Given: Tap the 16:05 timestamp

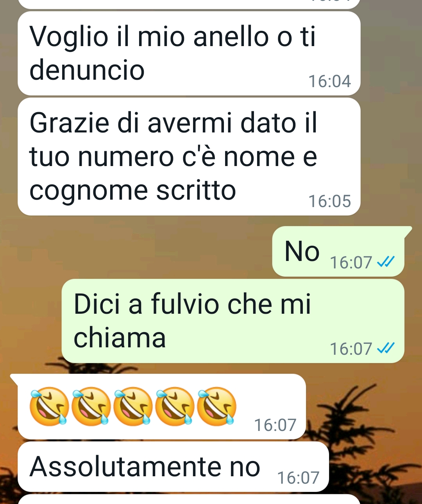Looking at the screenshot, I should point(330,201).
